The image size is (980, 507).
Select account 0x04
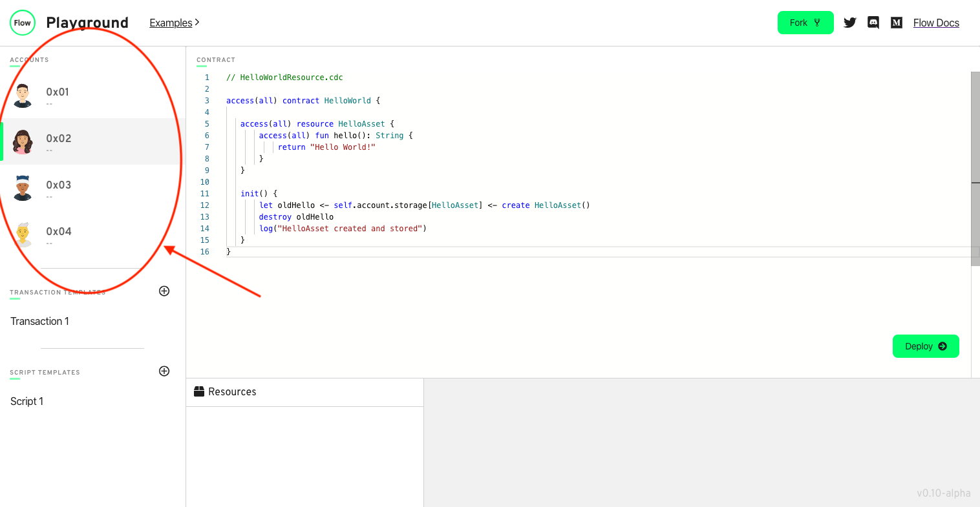92,234
